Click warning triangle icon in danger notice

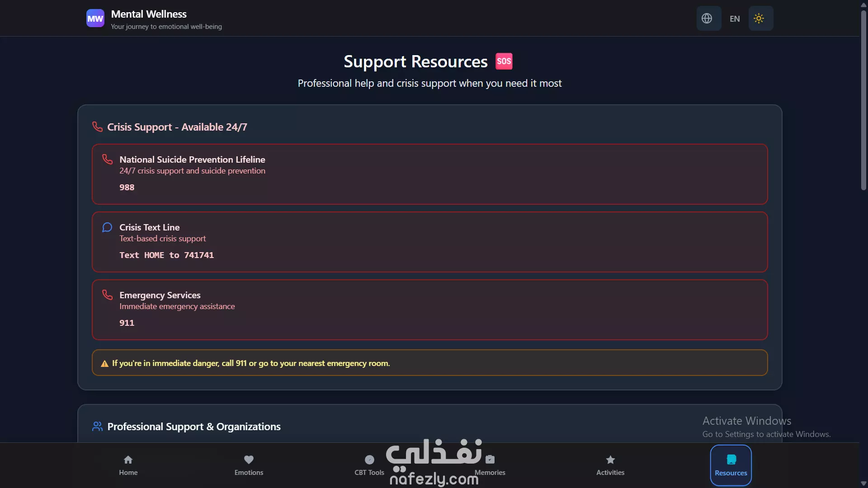104,363
